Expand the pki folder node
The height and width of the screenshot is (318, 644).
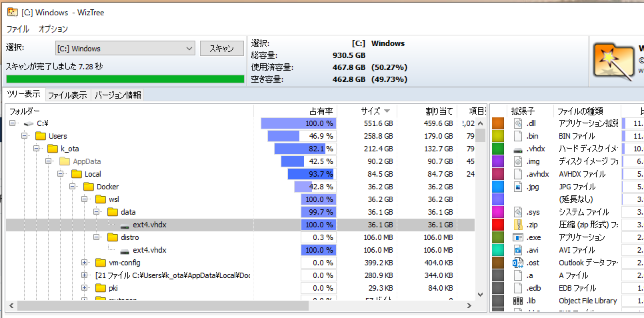point(86,288)
